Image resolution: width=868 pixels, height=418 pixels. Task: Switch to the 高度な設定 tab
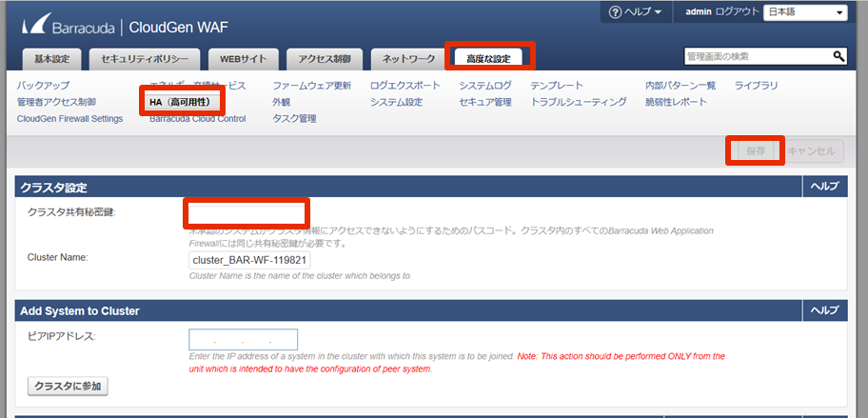(488, 59)
